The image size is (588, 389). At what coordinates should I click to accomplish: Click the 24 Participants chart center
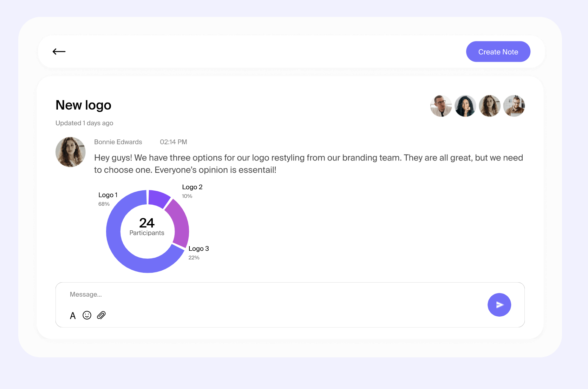tap(147, 227)
